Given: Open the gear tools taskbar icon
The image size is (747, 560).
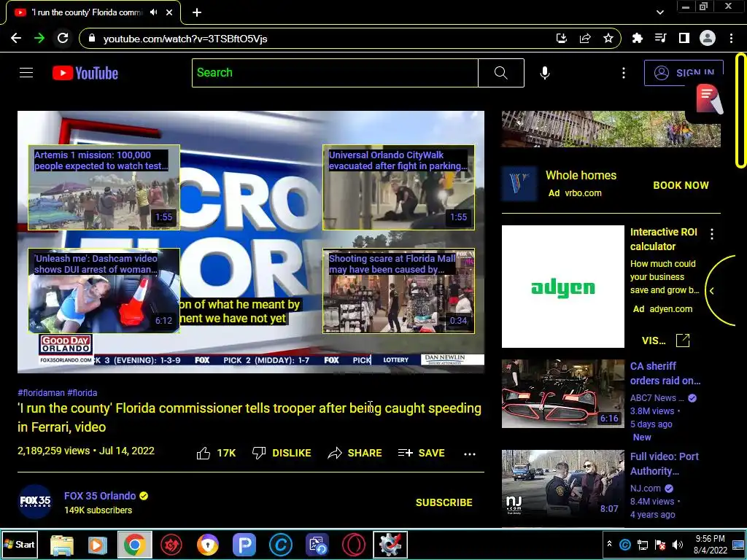Looking at the screenshot, I should pos(390,545).
